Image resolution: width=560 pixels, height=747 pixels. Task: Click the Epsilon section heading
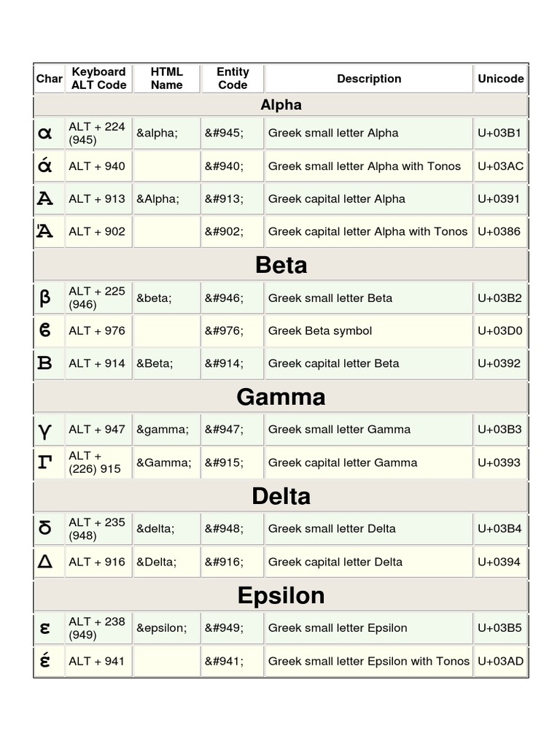(x=281, y=595)
